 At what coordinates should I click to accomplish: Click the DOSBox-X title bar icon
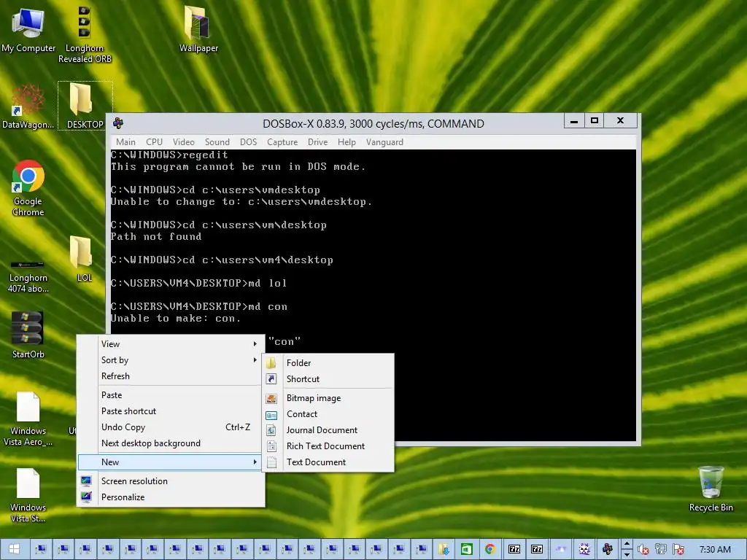(118, 123)
